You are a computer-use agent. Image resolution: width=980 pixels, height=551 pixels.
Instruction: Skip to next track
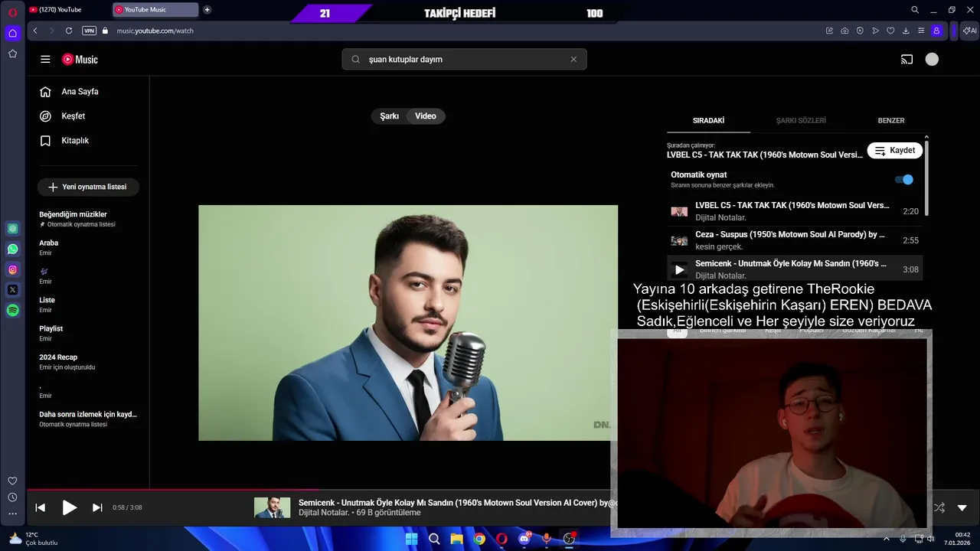(97, 507)
